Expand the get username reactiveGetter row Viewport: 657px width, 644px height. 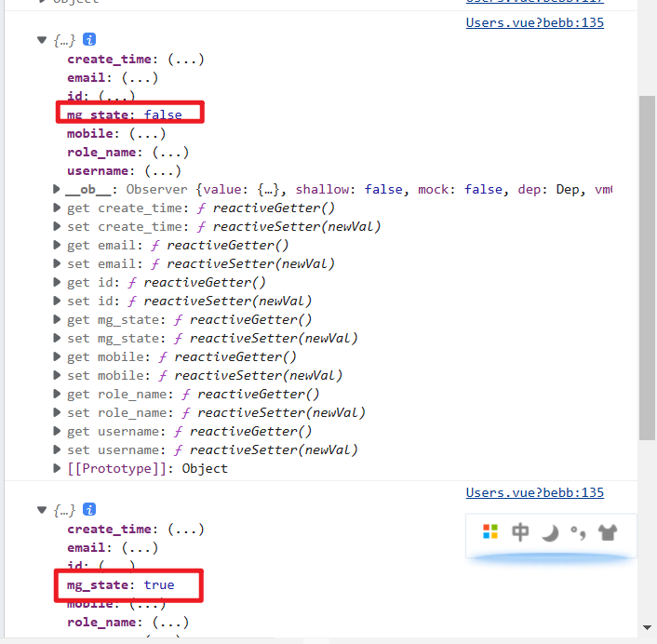coord(57,431)
